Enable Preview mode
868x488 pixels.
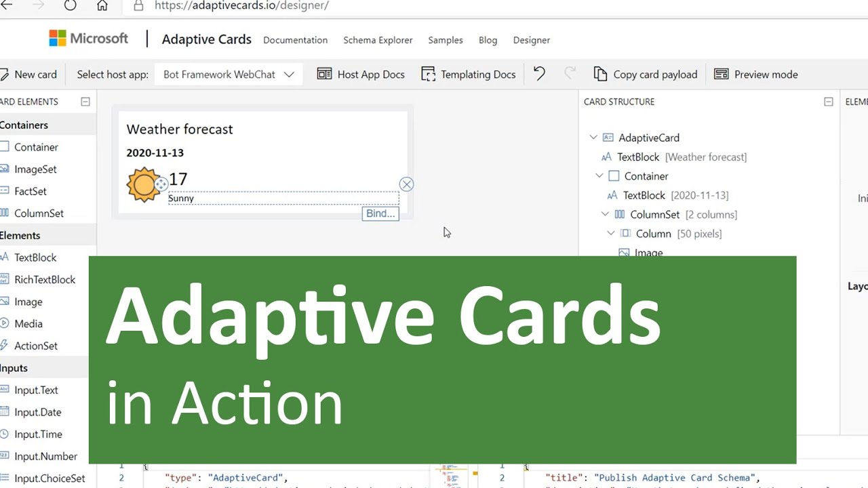tap(756, 74)
